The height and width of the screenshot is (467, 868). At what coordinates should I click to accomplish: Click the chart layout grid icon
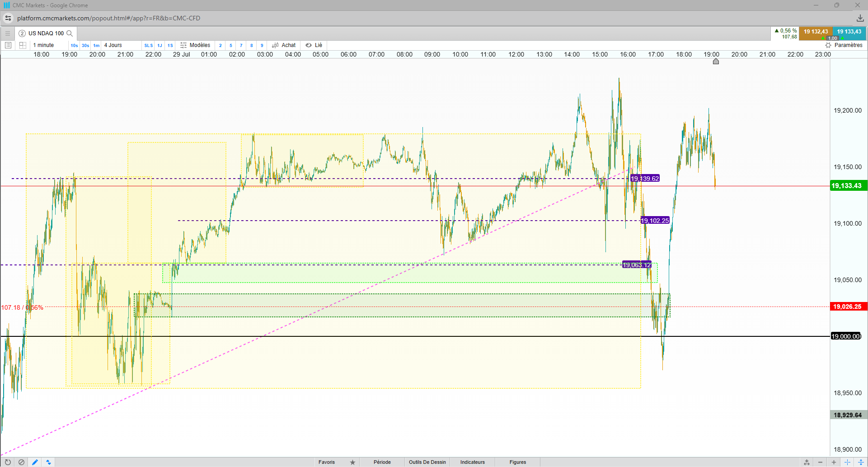(x=23, y=45)
